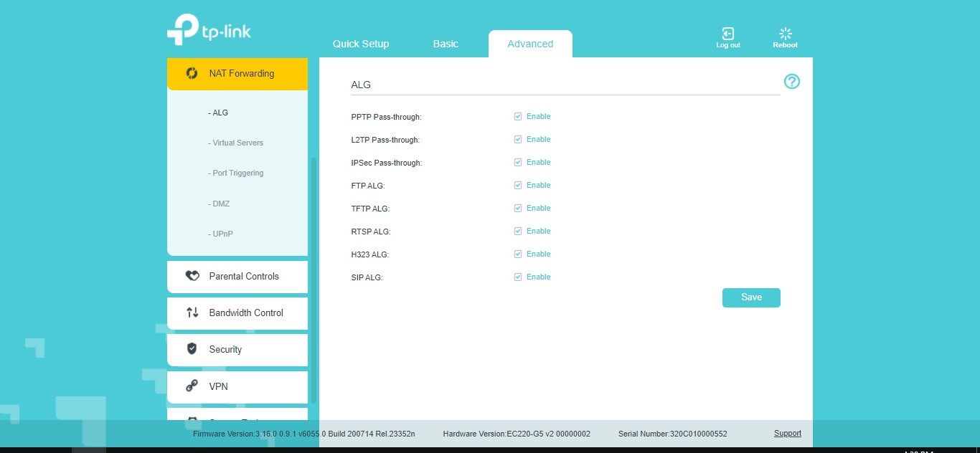Open the Support link in footer
Image resolution: width=980 pixels, height=453 pixels.
pos(787,434)
